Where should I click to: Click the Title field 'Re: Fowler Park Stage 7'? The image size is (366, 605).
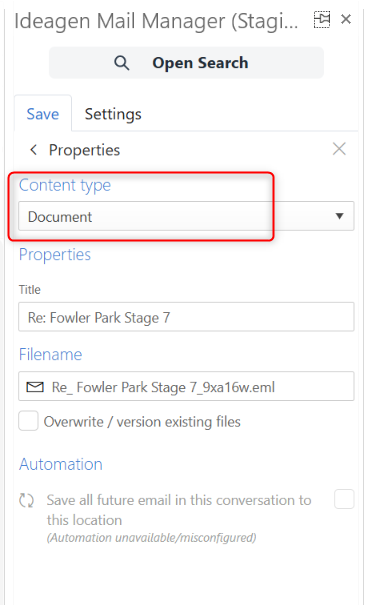186,317
